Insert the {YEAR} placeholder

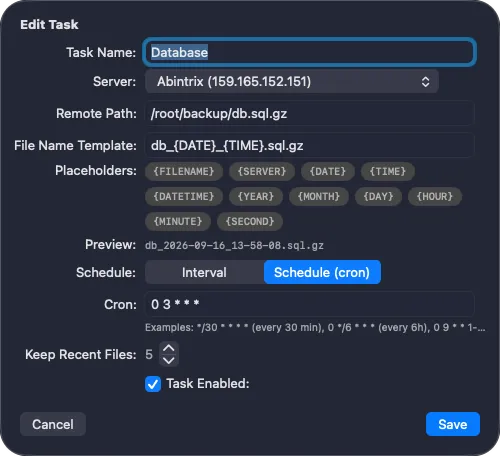pos(256,196)
